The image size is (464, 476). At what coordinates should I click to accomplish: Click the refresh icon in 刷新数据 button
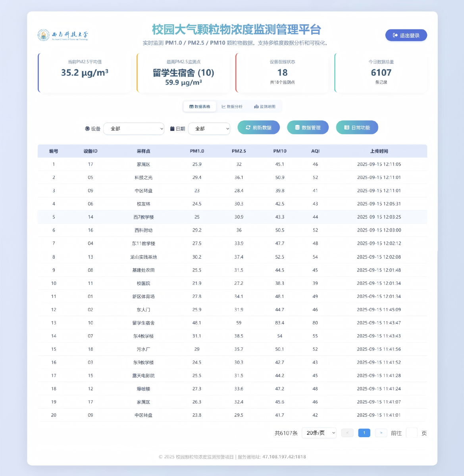click(248, 128)
